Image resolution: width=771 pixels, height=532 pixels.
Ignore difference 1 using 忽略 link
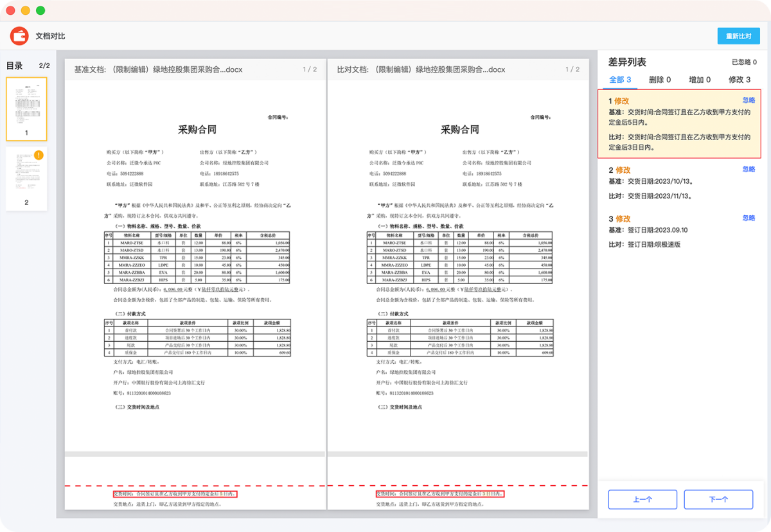tap(749, 100)
